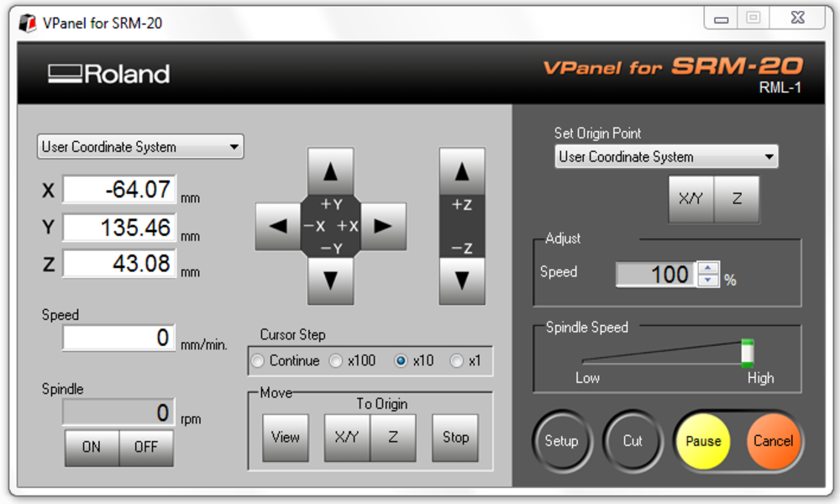Click the yellow Pause button
The height and width of the screenshot is (504, 840).
coord(703,441)
